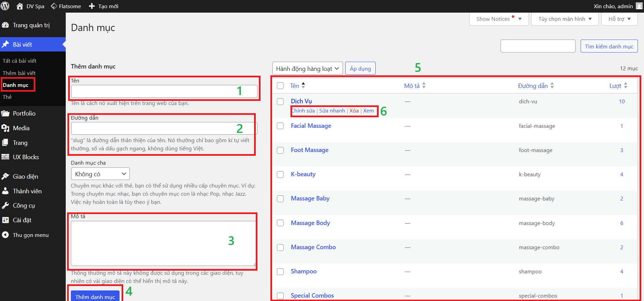Collapse sidebar with Thu gọn menu icon
Image resolution: width=644 pixels, height=301 pixels.
pyautogui.click(x=5, y=235)
